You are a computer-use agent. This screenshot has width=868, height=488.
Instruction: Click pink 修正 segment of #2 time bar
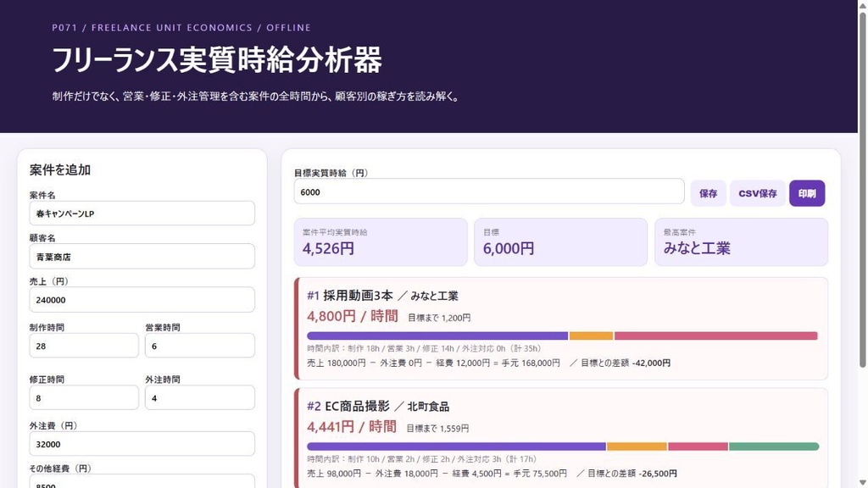click(x=698, y=446)
